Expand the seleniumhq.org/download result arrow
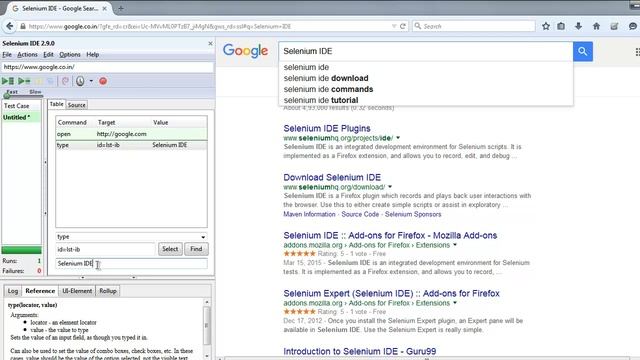Image resolution: width=640 pixels, height=360 pixels. [390, 187]
